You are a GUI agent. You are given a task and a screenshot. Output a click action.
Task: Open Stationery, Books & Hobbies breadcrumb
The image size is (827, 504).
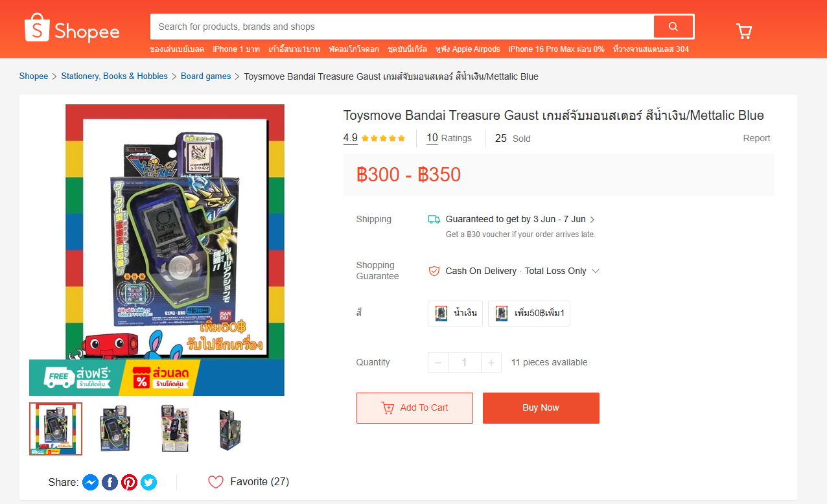click(x=114, y=76)
